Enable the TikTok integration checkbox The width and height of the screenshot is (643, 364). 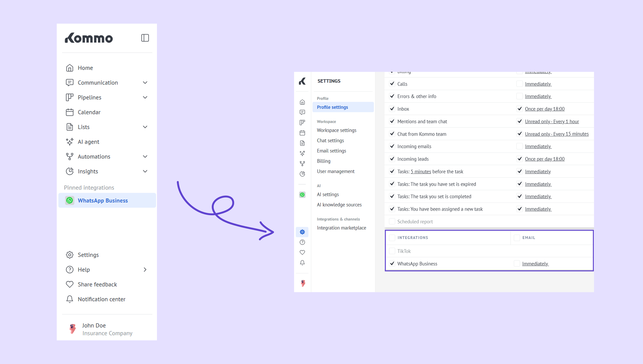pyautogui.click(x=392, y=251)
